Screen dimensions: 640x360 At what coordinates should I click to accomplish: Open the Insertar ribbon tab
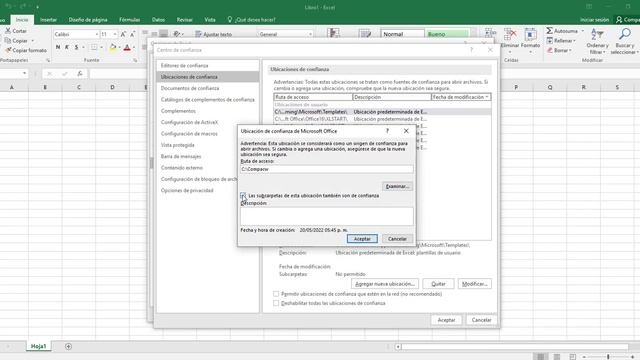point(48,20)
